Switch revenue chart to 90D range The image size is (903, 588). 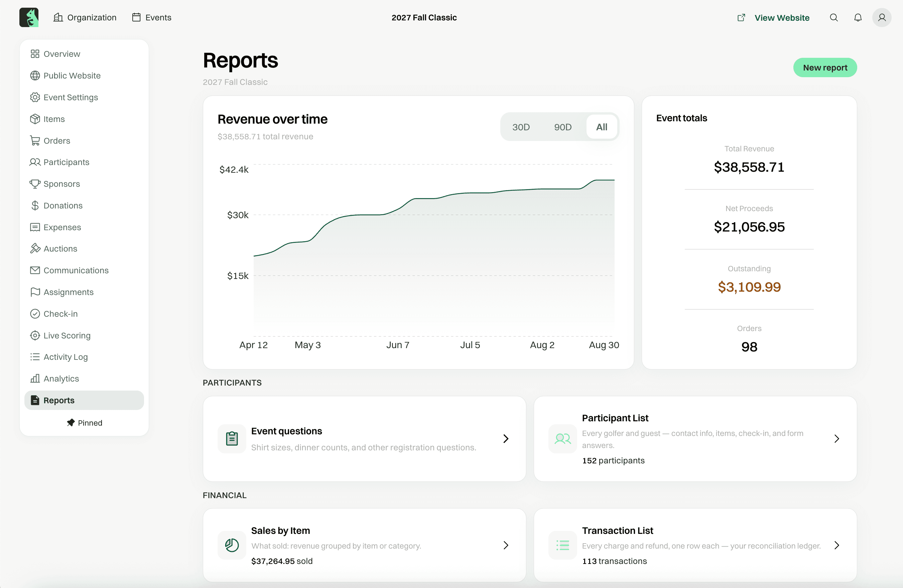click(563, 127)
